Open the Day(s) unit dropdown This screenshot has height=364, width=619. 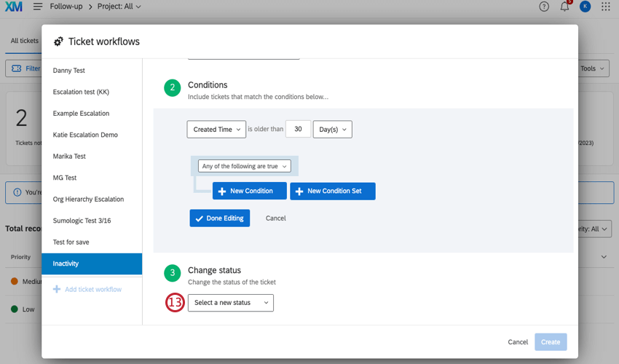tap(332, 130)
